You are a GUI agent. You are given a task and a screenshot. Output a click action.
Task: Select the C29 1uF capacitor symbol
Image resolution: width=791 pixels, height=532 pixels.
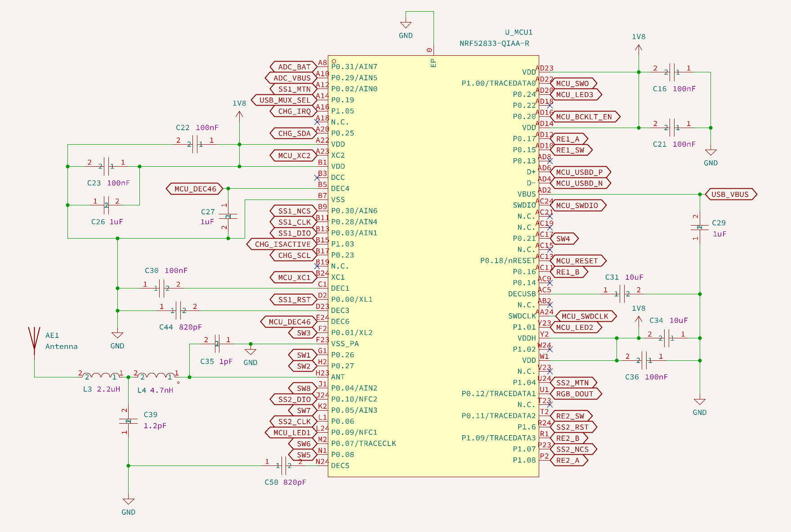[x=700, y=227]
